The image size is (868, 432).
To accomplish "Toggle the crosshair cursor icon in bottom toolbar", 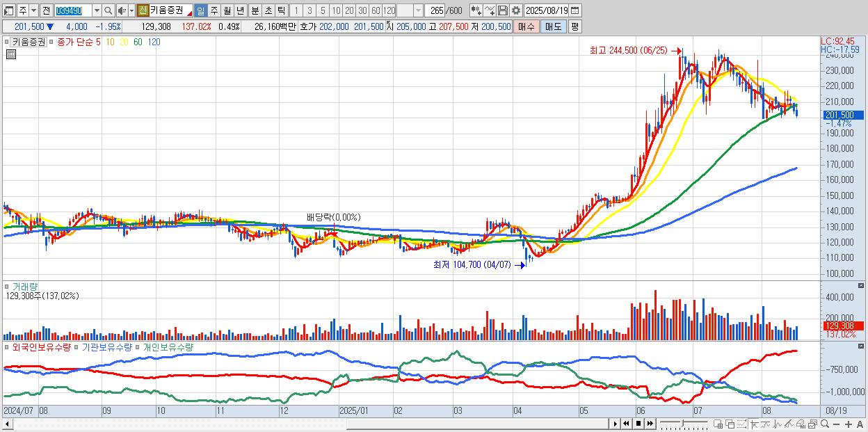I will [x=754, y=424].
